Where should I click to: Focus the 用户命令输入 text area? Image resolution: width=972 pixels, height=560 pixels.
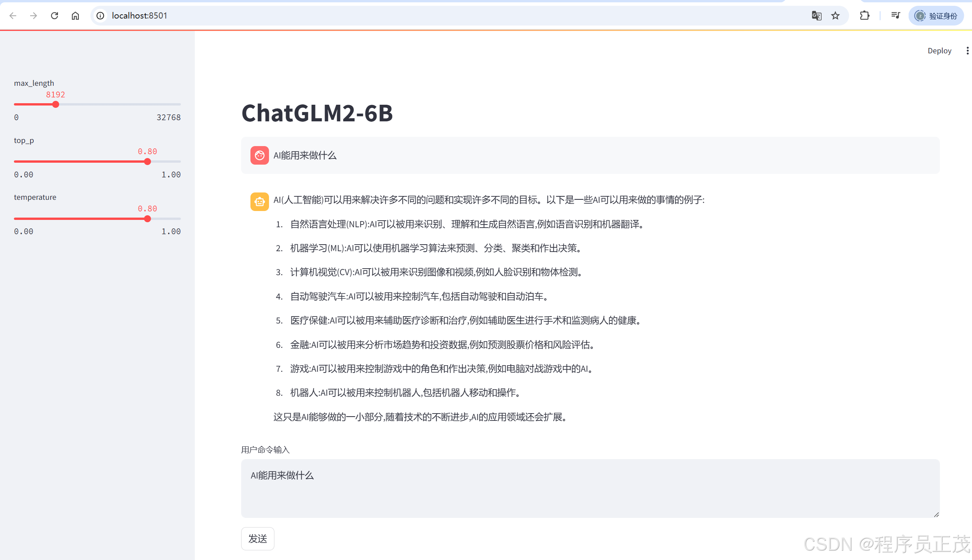point(590,489)
